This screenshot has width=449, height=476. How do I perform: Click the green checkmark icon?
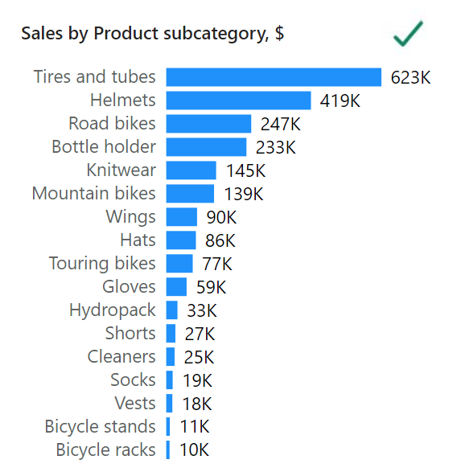[408, 34]
